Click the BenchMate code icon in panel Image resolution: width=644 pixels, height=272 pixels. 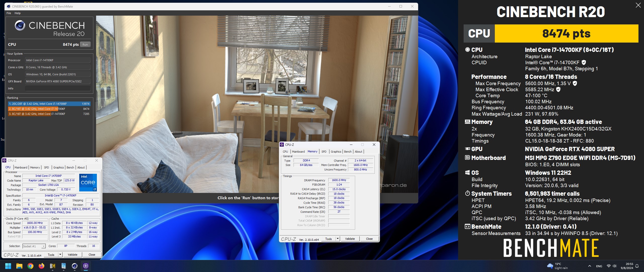[x=467, y=226]
